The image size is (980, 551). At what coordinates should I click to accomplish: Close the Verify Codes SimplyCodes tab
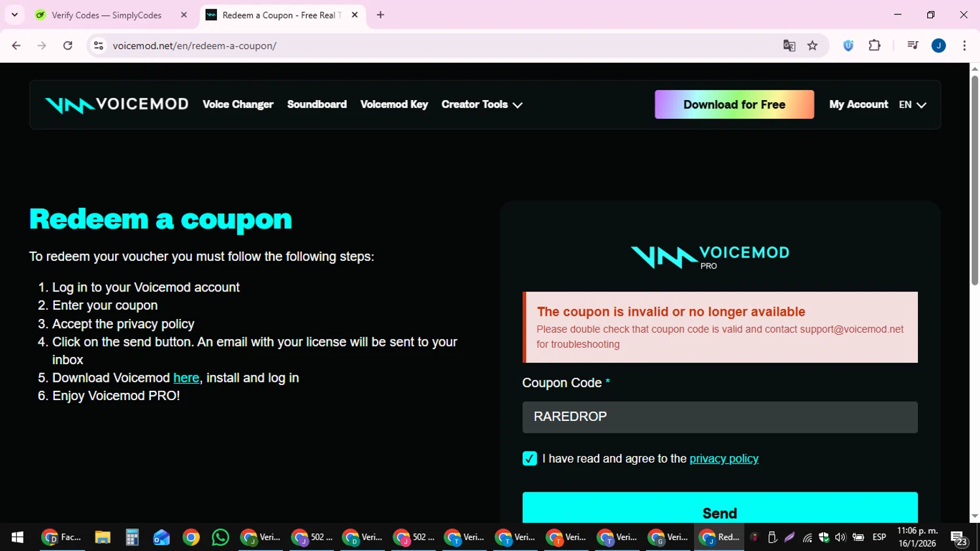coord(184,14)
